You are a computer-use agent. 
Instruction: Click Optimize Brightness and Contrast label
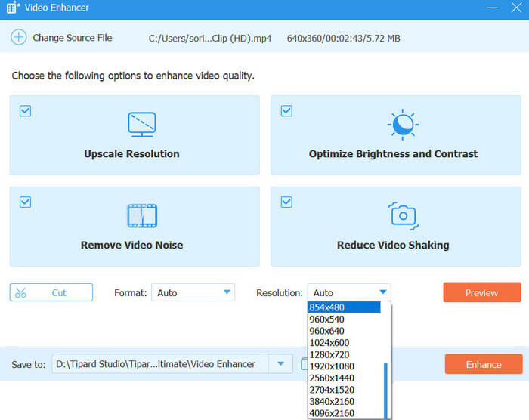click(x=393, y=154)
